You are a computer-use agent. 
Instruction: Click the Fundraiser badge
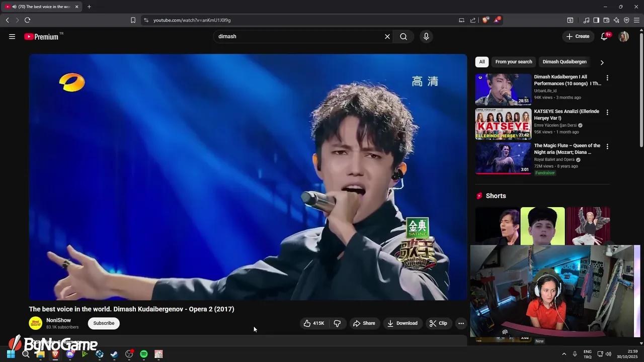pos(545,173)
